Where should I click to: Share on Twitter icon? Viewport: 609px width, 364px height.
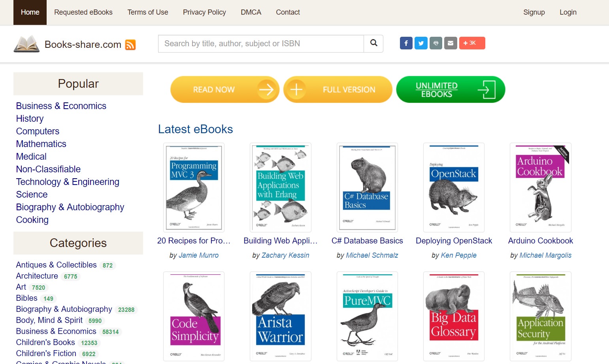pos(421,43)
